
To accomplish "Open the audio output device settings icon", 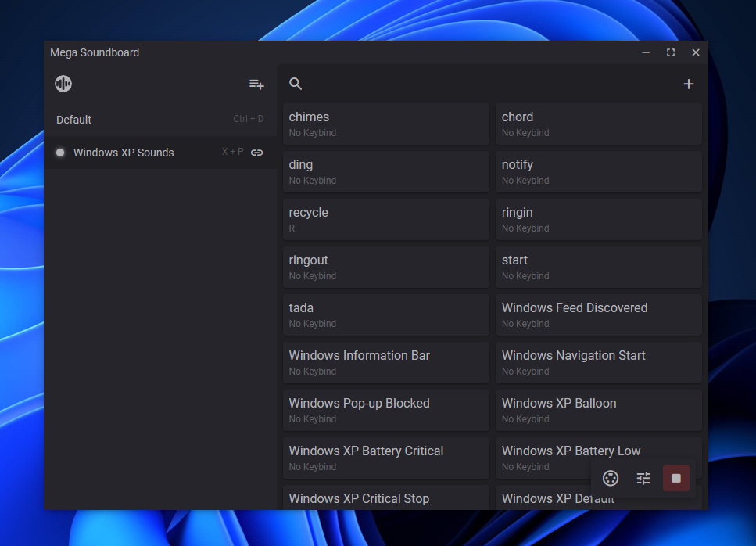I will pos(611,478).
